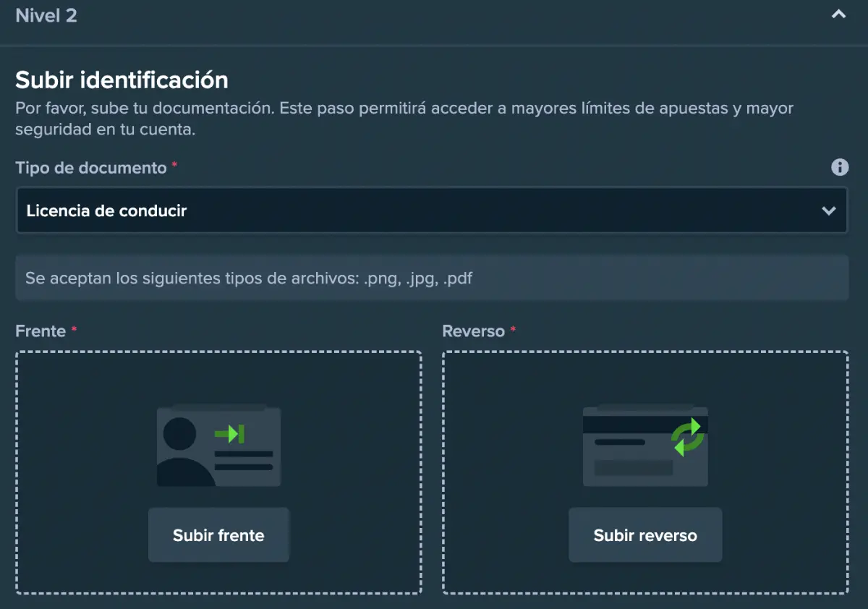Viewport: 868px width, 609px height.
Task: Click the Tipo de documento label
Action: (x=91, y=168)
